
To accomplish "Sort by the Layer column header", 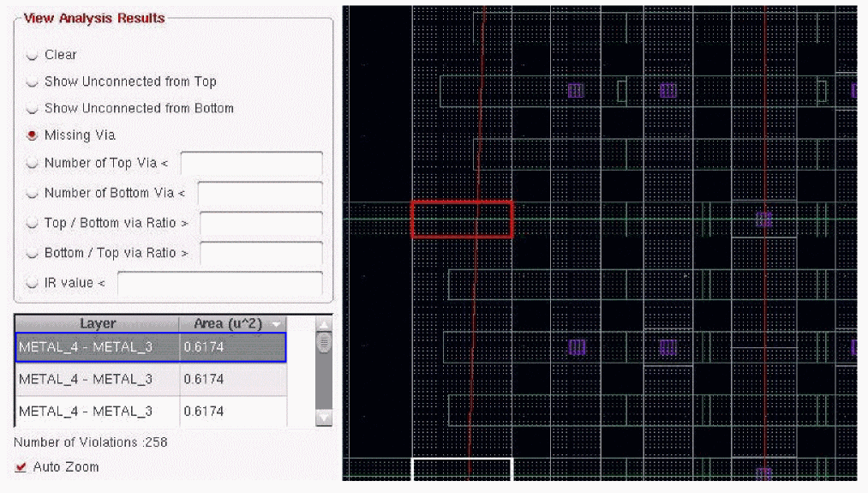I will (x=98, y=323).
